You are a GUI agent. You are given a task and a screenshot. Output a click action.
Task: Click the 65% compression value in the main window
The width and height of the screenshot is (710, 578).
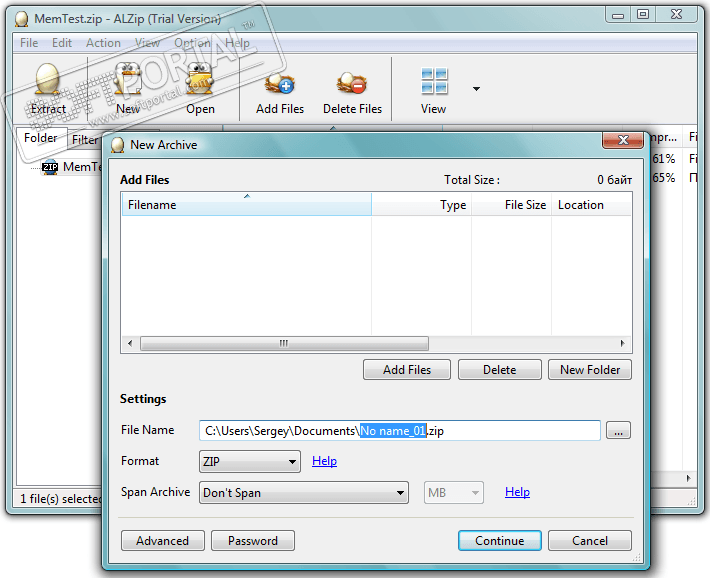(663, 178)
